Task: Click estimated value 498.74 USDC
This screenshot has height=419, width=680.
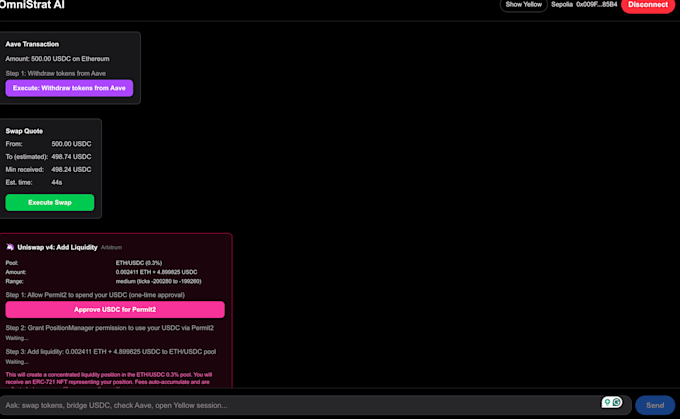Action: [x=71, y=157]
